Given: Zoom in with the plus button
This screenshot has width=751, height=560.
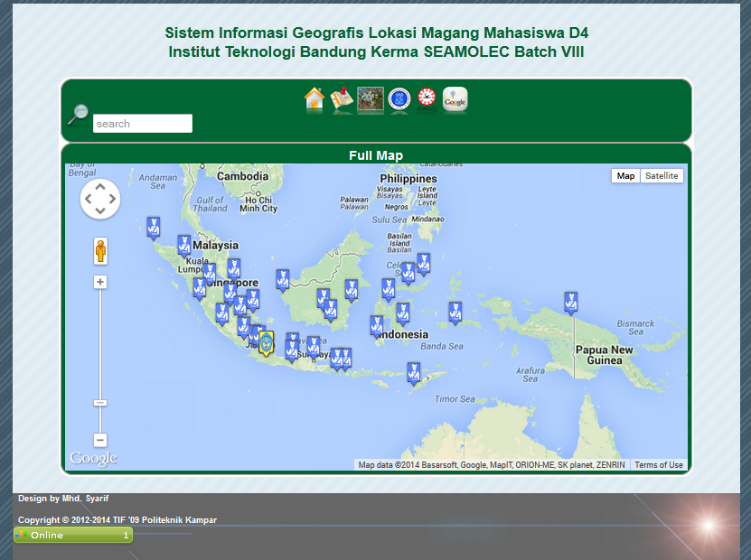Looking at the screenshot, I should [x=100, y=282].
